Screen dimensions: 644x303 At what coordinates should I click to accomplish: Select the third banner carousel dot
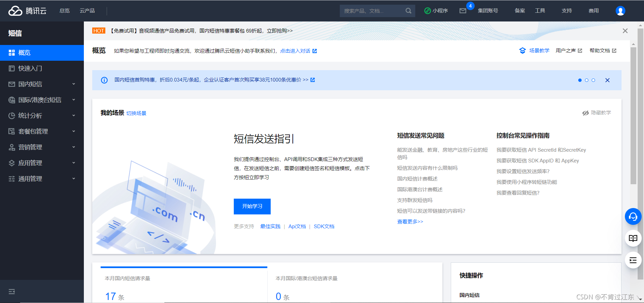click(x=593, y=80)
